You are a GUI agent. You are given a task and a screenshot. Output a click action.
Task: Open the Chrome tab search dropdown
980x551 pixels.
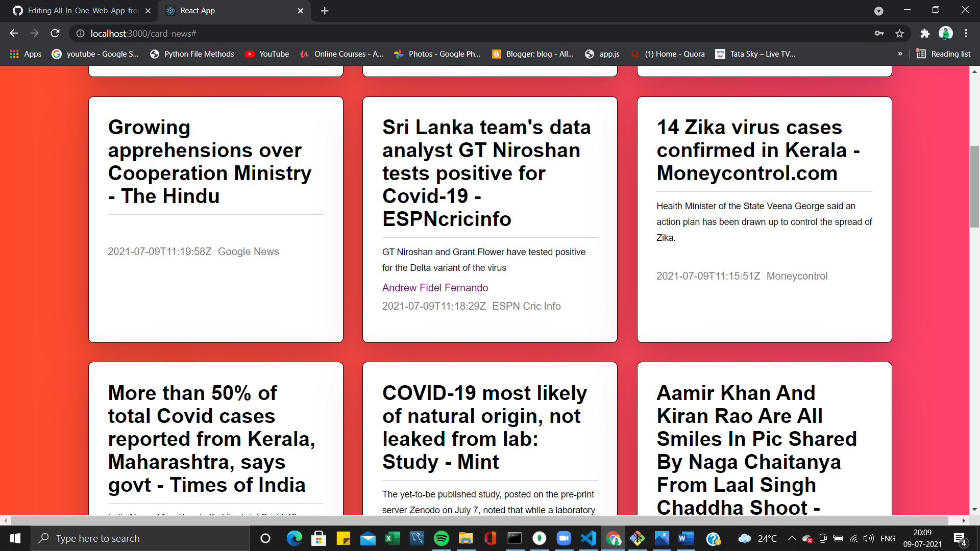(x=878, y=11)
